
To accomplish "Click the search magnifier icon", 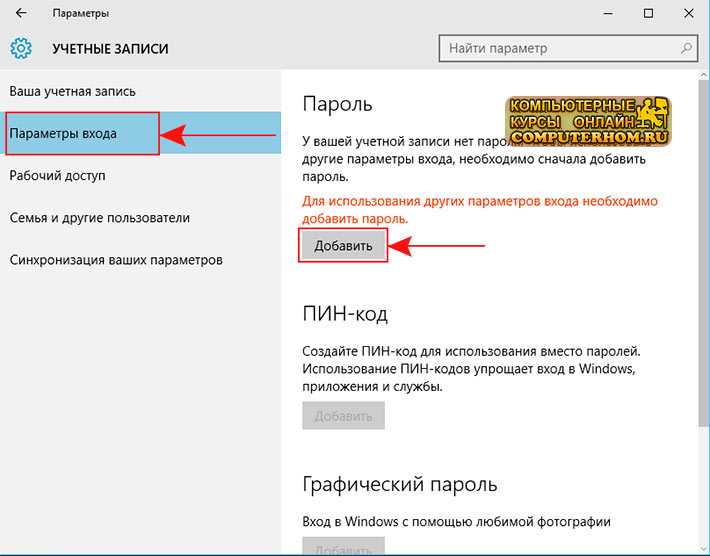I will (x=686, y=48).
